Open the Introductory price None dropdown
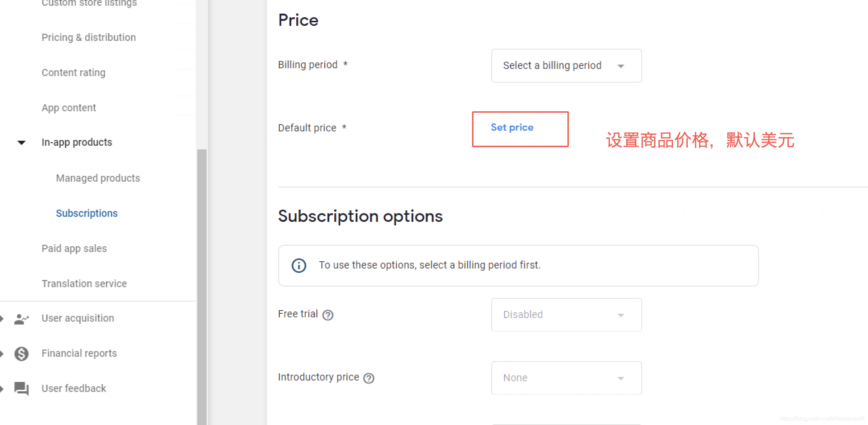This screenshot has width=868, height=425. (x=566, y=378)
